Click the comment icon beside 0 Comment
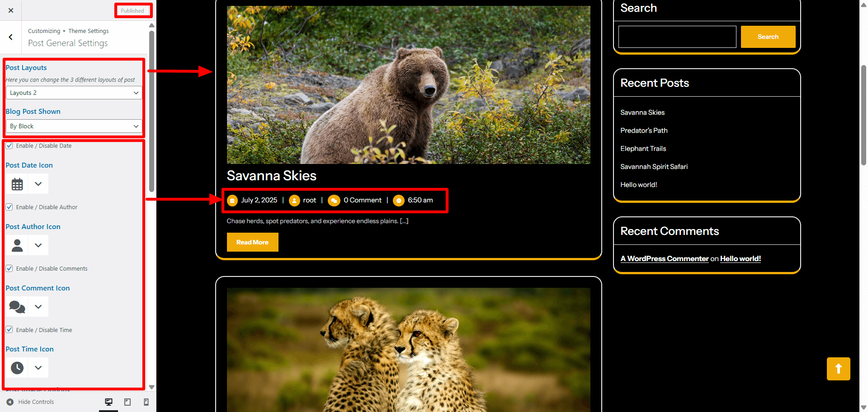868x412 pixels. (x=334, y=200)
